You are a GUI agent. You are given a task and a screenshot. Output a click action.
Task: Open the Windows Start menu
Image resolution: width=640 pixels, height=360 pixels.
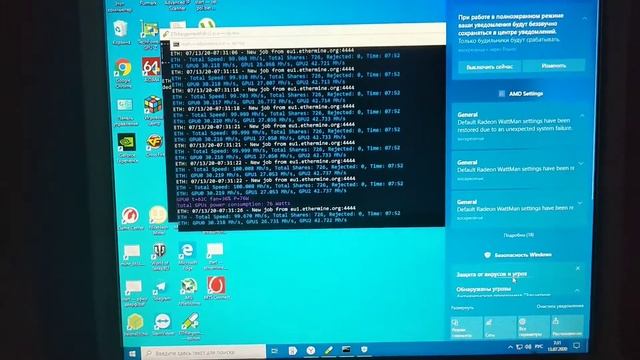132,353
